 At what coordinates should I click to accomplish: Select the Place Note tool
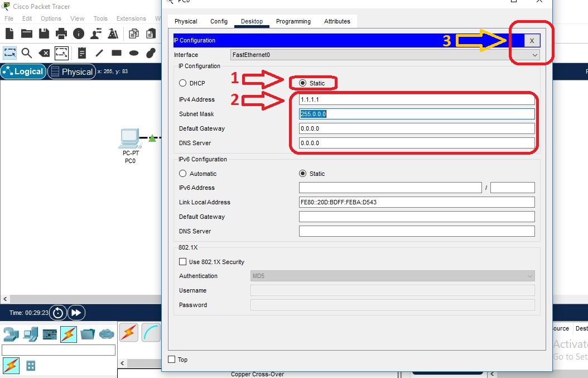tap(81, 52)
